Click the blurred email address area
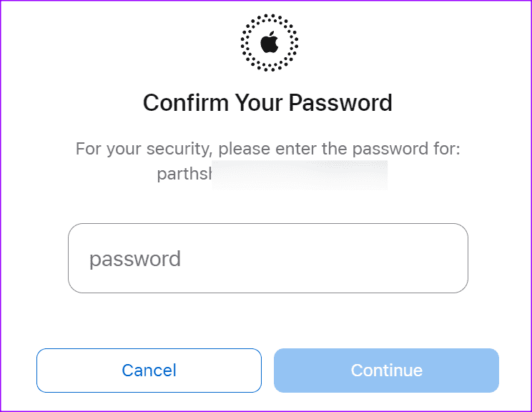This screenshot has height=412, width=532. [x=300, y=175]
